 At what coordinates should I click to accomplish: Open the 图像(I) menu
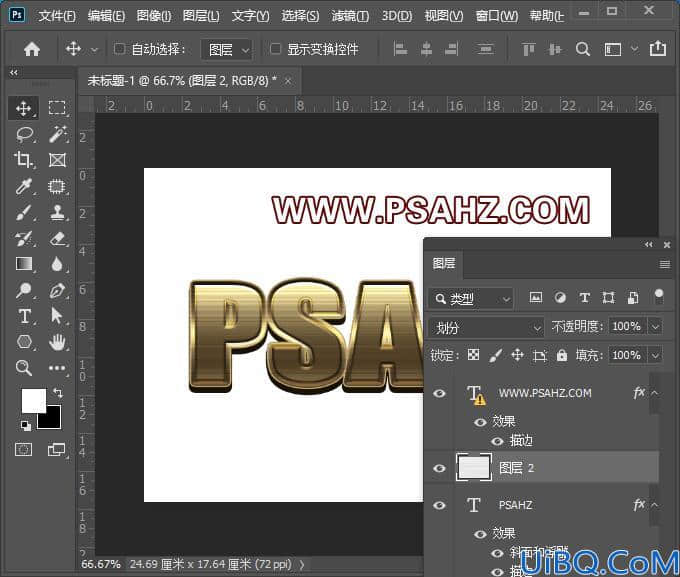(x=154, y=16)
